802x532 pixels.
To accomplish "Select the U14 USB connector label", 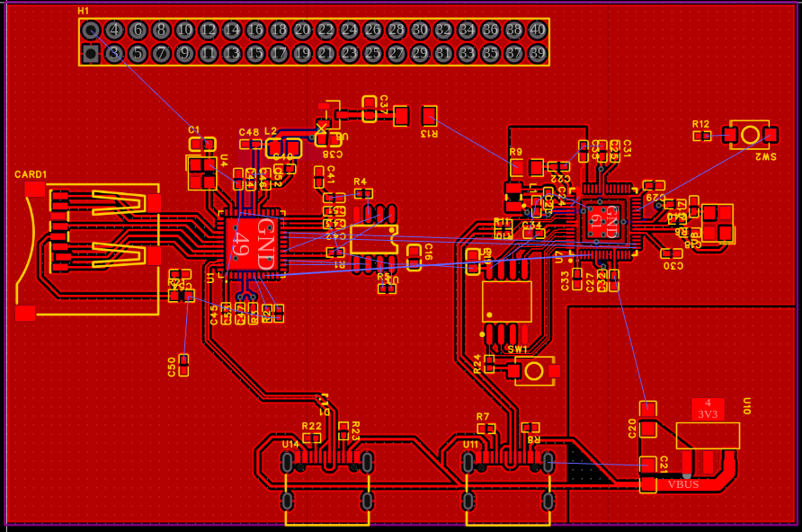I will [x=290, y=444].
